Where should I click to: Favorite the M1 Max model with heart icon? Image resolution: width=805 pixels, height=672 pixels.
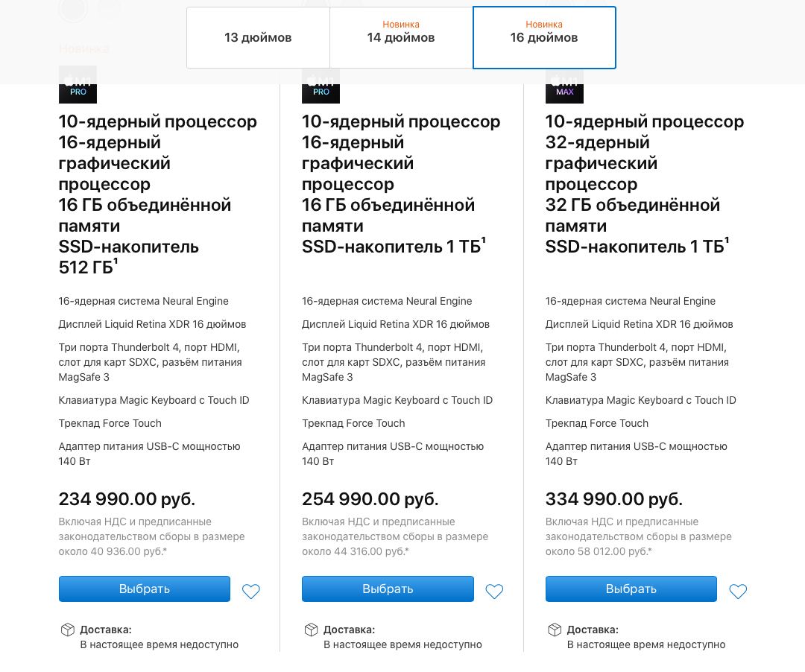pyautogui.click(x=738, y=592)
